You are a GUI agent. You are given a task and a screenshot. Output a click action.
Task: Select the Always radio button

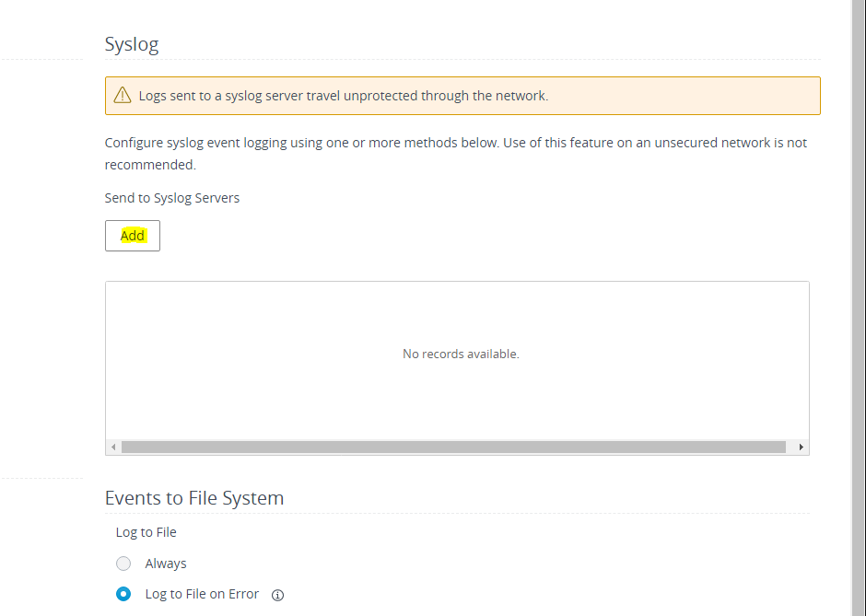(123, 564)
